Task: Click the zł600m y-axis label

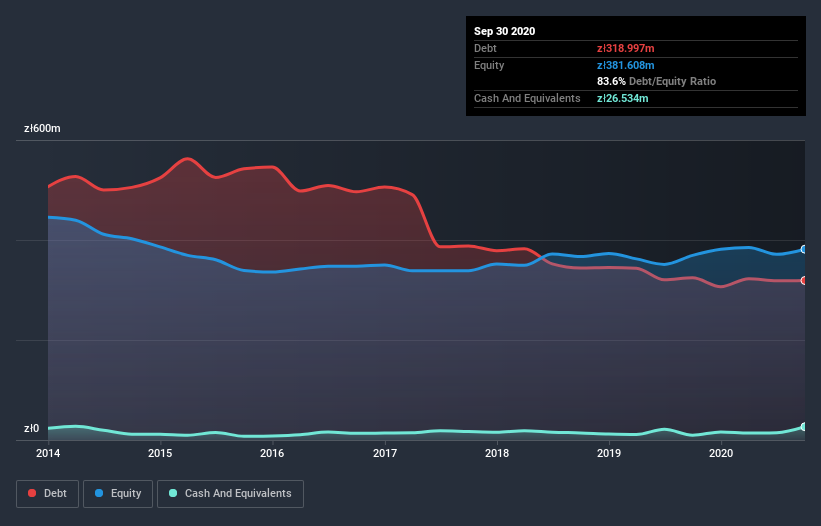Action: [x=42, y=129]
